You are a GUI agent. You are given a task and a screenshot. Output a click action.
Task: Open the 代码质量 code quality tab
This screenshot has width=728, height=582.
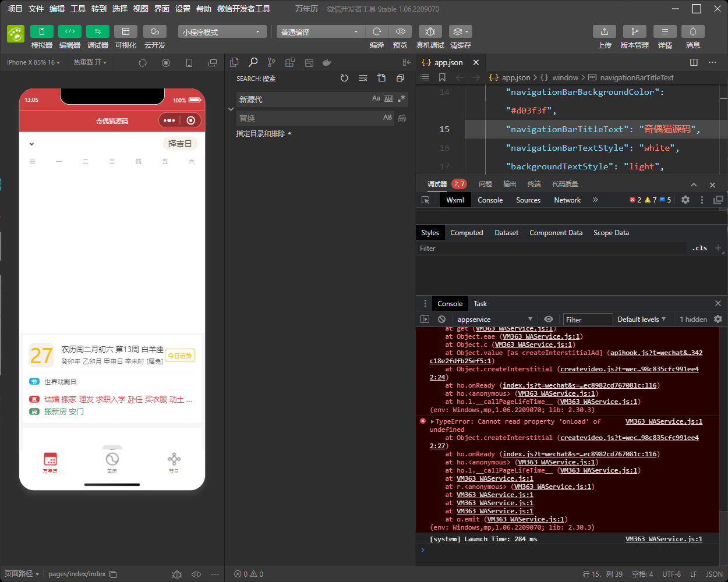coord(565,184)
